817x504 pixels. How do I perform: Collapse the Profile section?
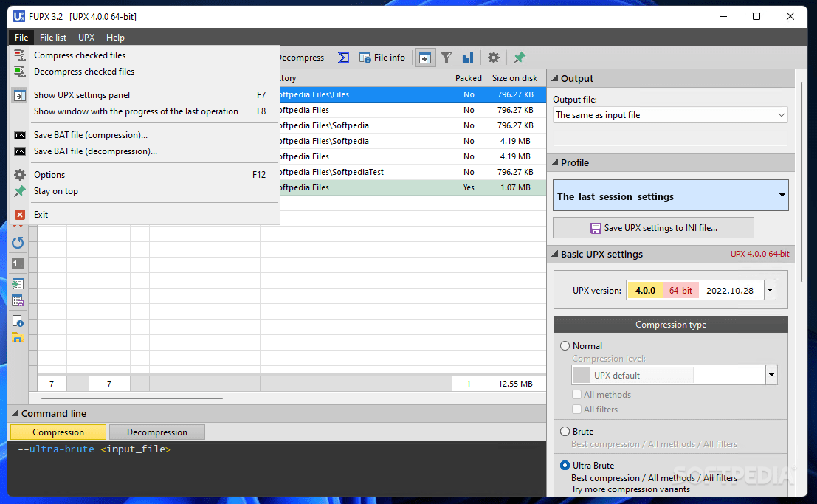coord(555,162)
